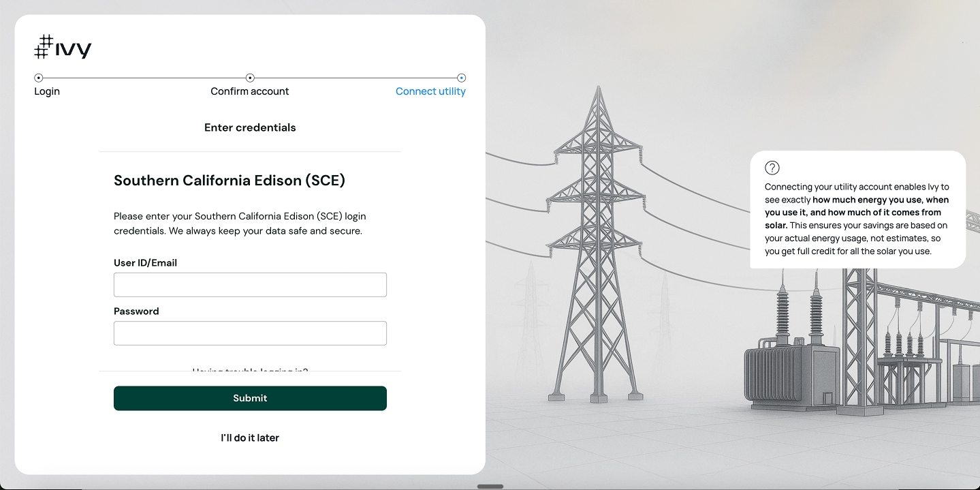Image resolution: width=980 pixels, height=490 pixels.
Task: Choose I'll do it later
Action: (250, 438)
